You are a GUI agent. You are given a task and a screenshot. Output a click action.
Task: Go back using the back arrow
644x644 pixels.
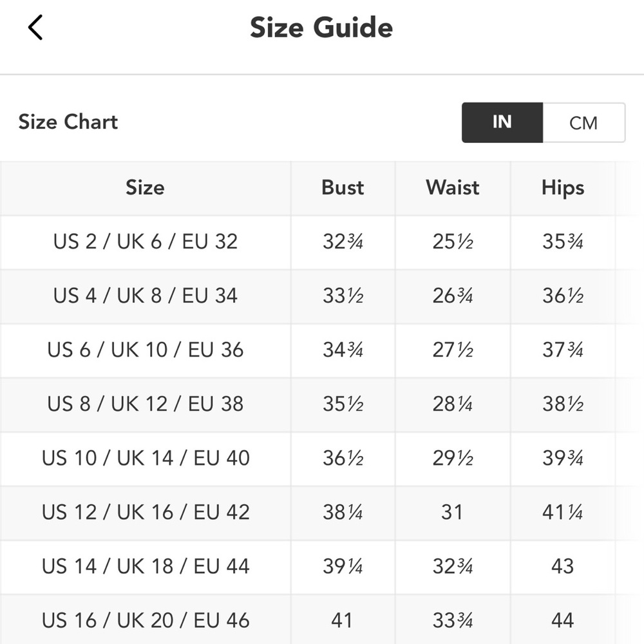coord(35,28)
